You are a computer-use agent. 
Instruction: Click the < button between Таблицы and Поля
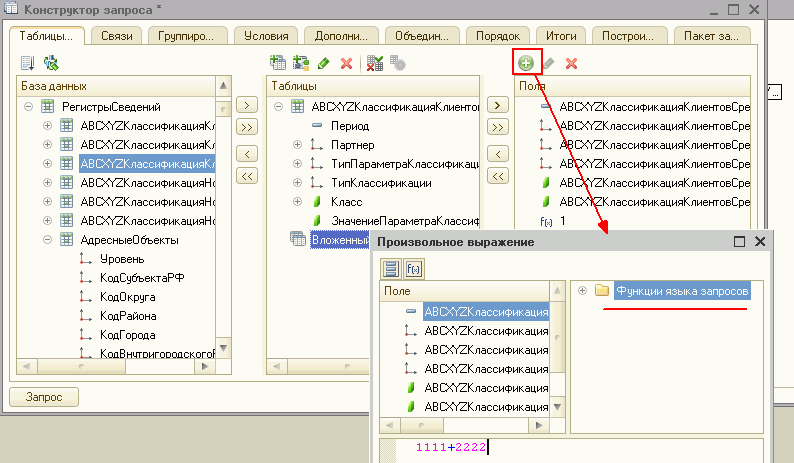pos(498,154)
